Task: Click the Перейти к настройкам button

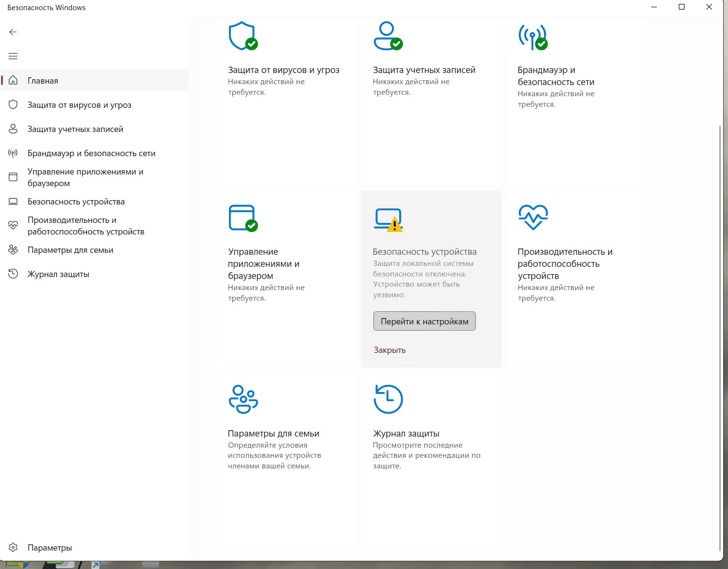Action: point(424,321)
